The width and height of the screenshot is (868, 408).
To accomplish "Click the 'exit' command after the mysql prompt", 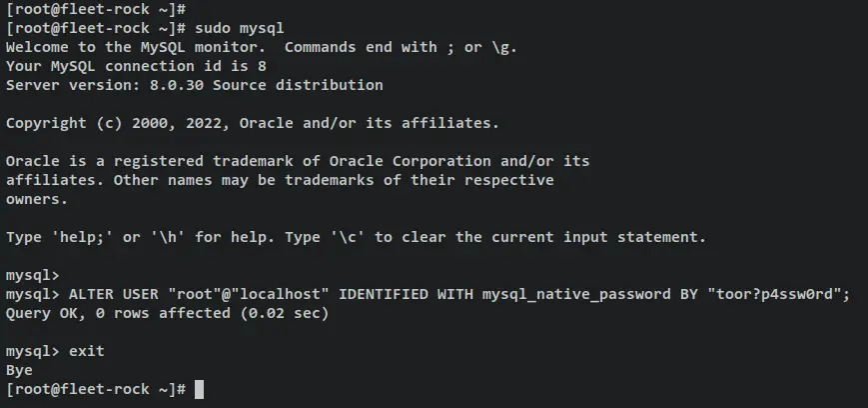I will pyautogui.click(x=86, y=351).
